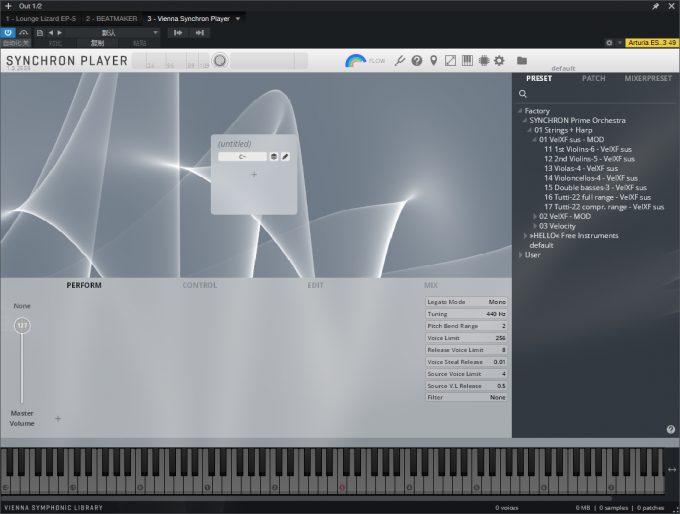Expand the User preset folder
The width and height of the screenshot is (680, 514).
point(520,255)
